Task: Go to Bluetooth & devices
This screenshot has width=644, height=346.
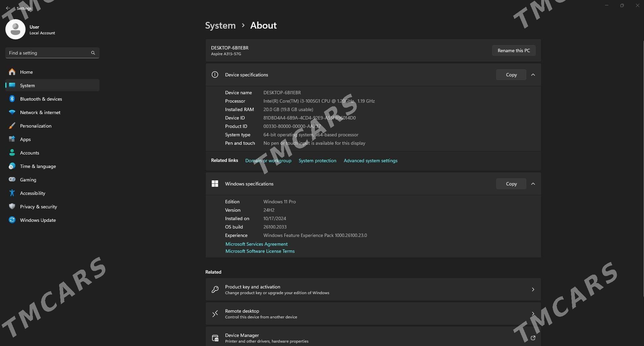Action: point(52,99)
